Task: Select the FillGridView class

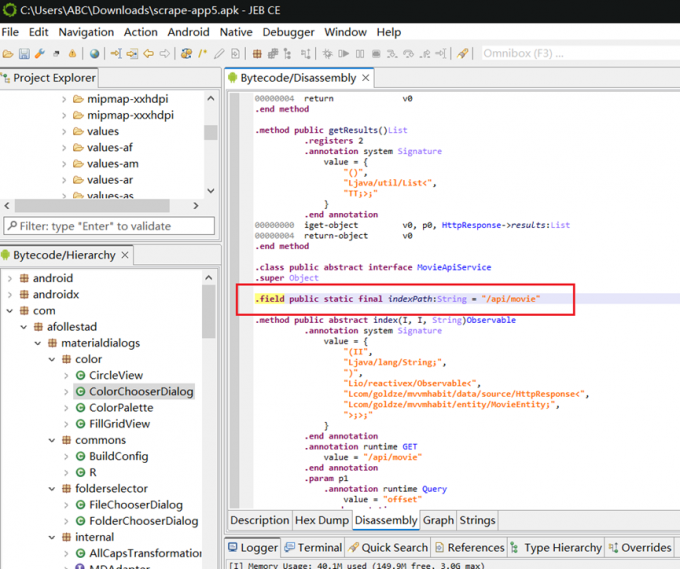Action: click(119, 424)
